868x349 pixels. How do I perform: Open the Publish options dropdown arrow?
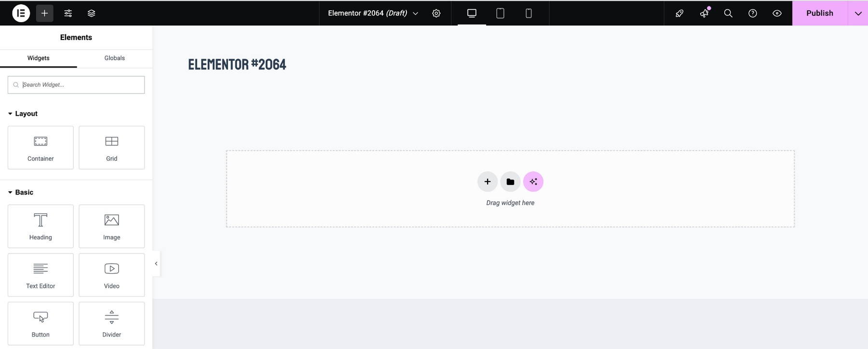pyautogui.click(x=858, y=13)
